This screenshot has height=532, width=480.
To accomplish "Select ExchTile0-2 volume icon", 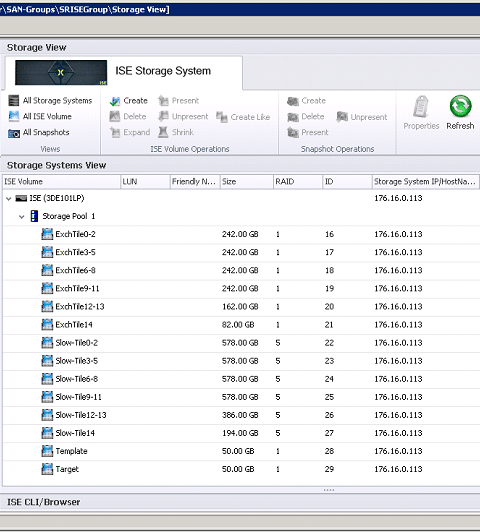I will point(47,234).
